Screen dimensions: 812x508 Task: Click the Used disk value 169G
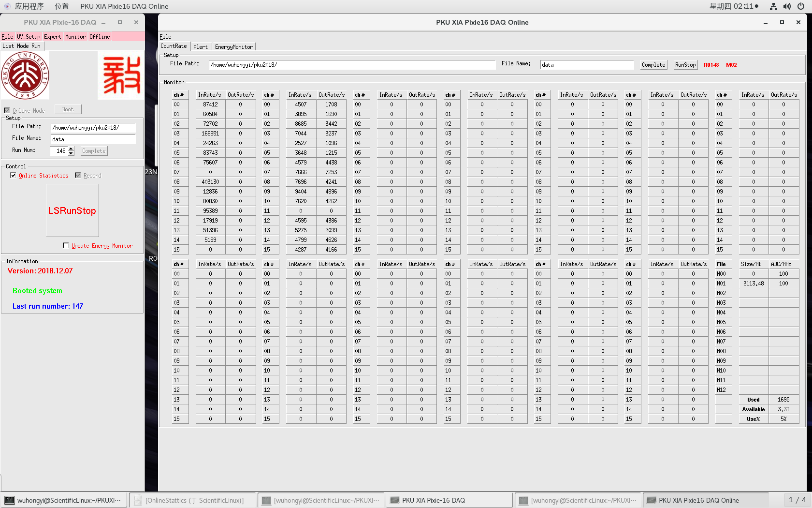(783, 400)
